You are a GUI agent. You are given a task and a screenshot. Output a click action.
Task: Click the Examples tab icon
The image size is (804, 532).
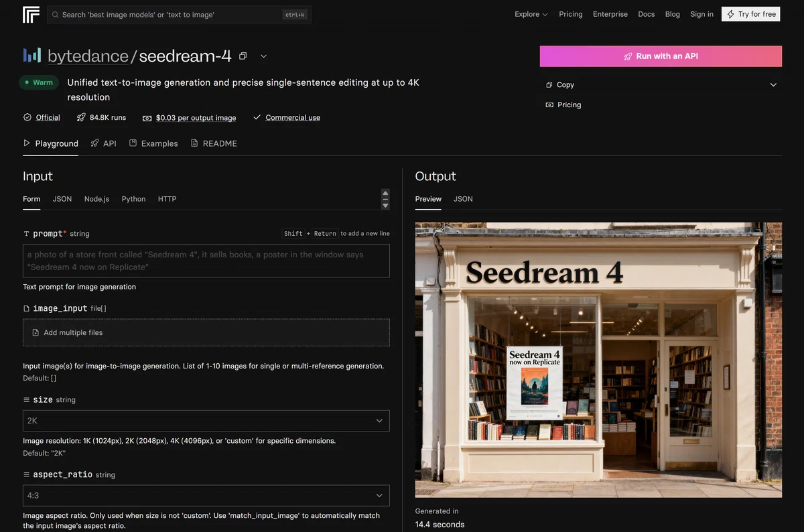coord(133,143)
